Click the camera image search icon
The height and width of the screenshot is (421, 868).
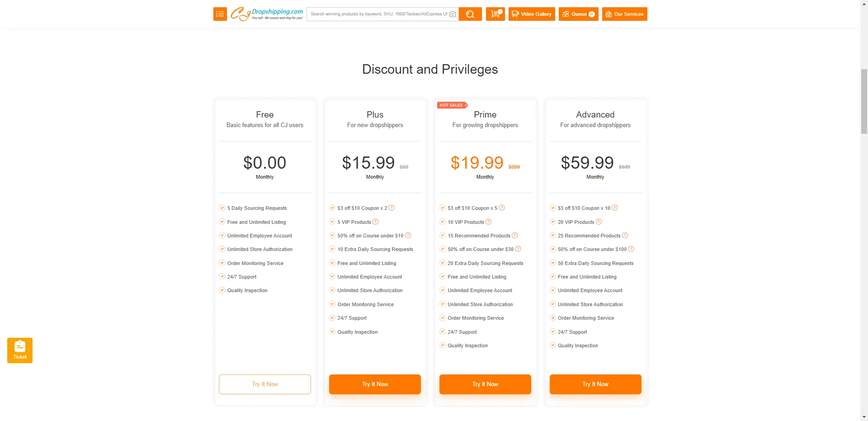coord(453,14)
